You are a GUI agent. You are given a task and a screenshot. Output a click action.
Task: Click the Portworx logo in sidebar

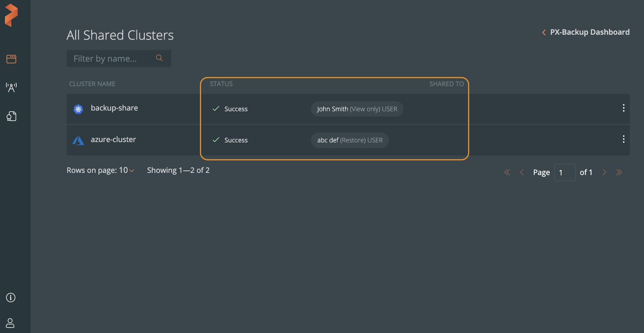click(x=11, y=15)
